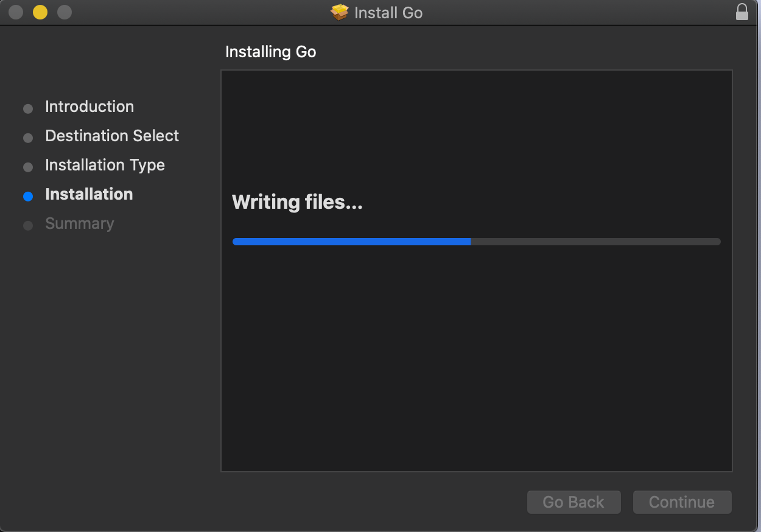Click the yellow minimize window button
This screenshot has width=761, height=532.
[40, 12]
